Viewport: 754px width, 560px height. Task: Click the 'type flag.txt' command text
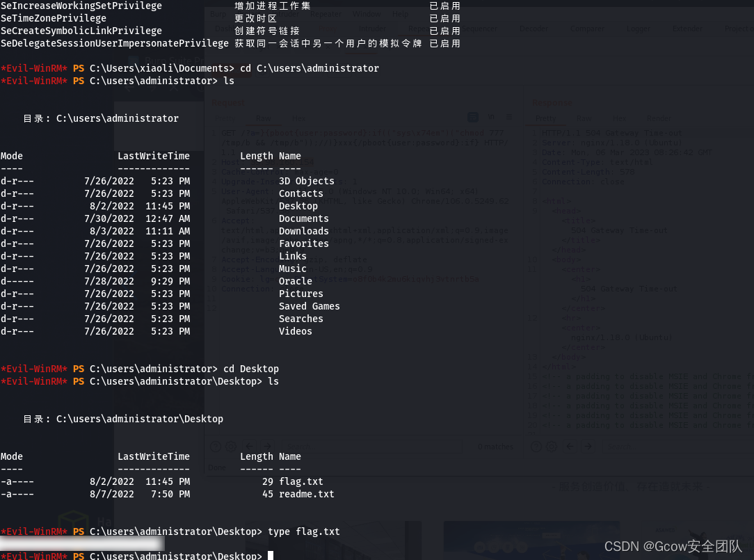tap(304, 531)
